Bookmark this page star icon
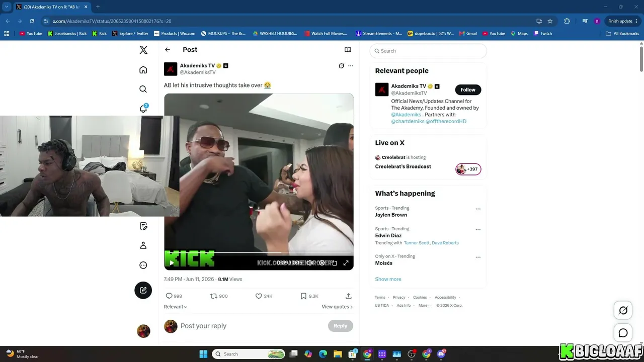This screenshot has width=644, height=362. (550, 21)
